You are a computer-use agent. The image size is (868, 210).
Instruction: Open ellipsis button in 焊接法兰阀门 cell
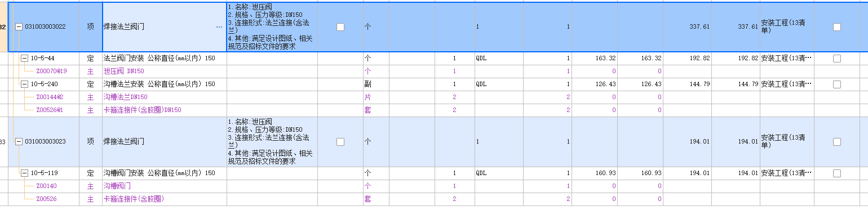click(x=219, y=26)
